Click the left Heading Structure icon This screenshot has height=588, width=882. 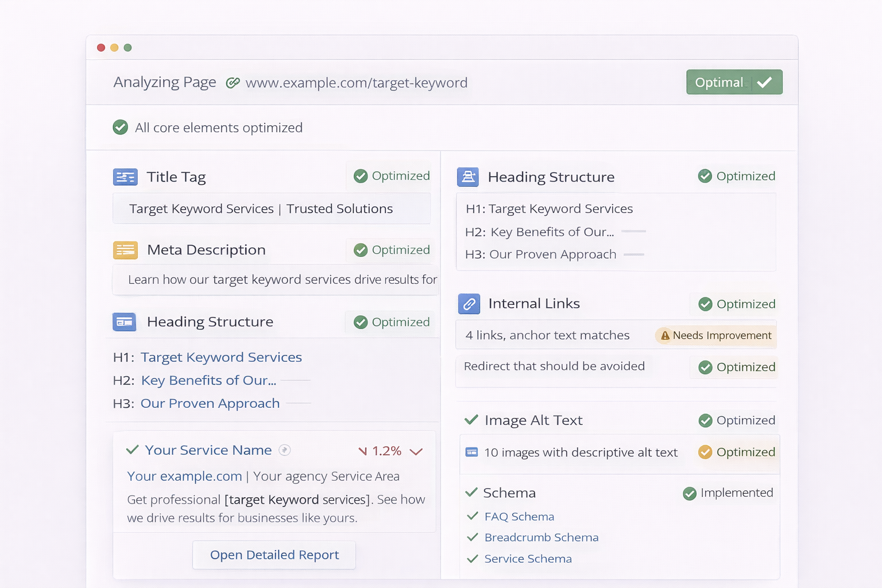125,322
